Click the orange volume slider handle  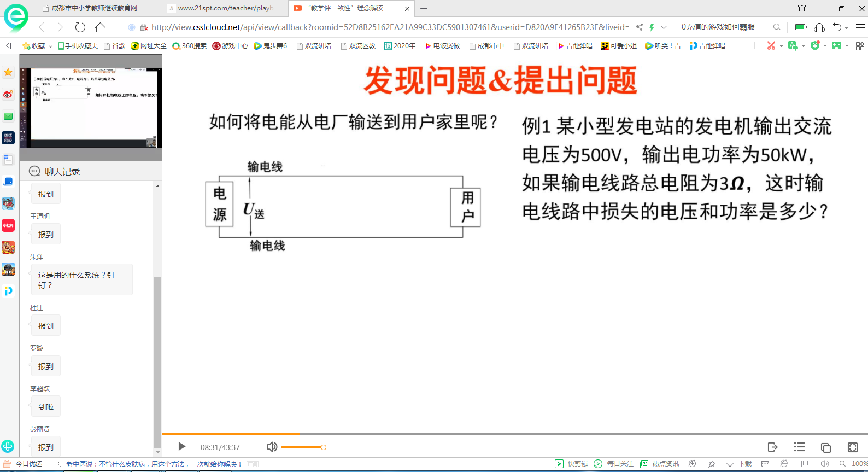[324, 447]
